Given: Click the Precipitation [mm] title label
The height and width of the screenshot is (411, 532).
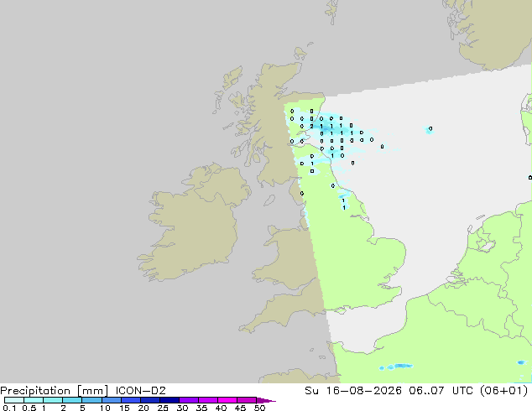Looking at the screenshot, I should pos(55,391).
